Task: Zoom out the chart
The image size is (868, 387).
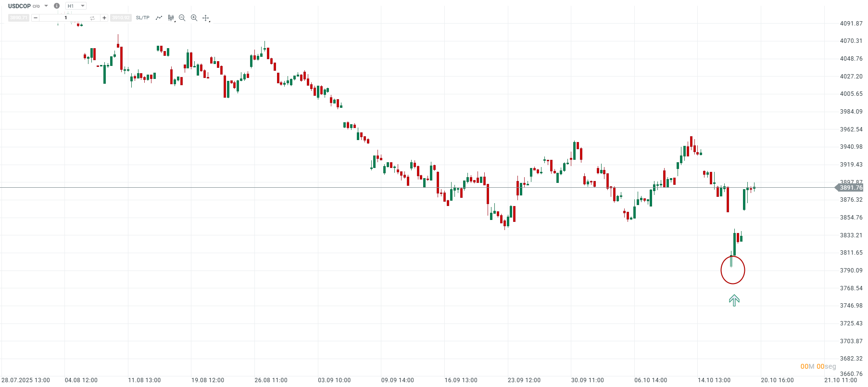Action: pyautogui.click(x=182, y=18)
